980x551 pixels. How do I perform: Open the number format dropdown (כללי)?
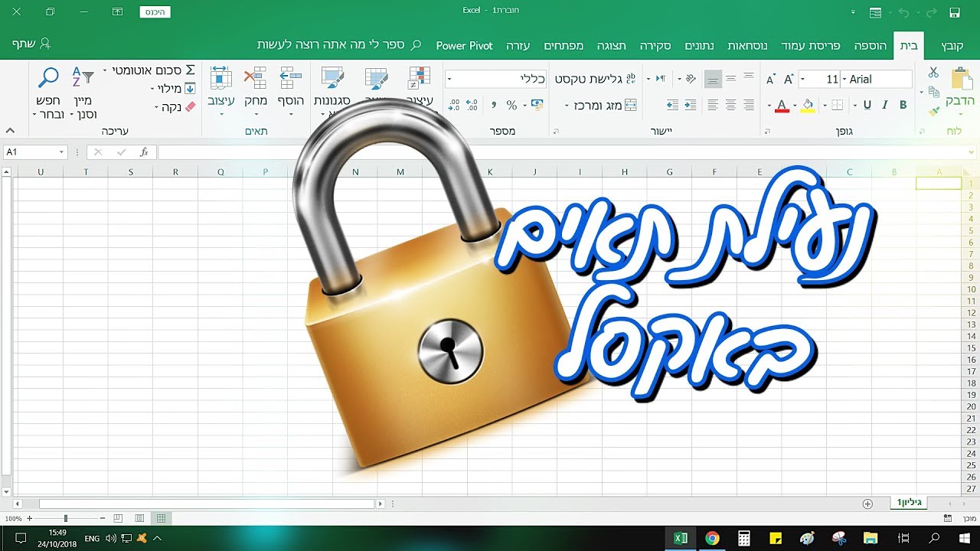click(449, 79)
